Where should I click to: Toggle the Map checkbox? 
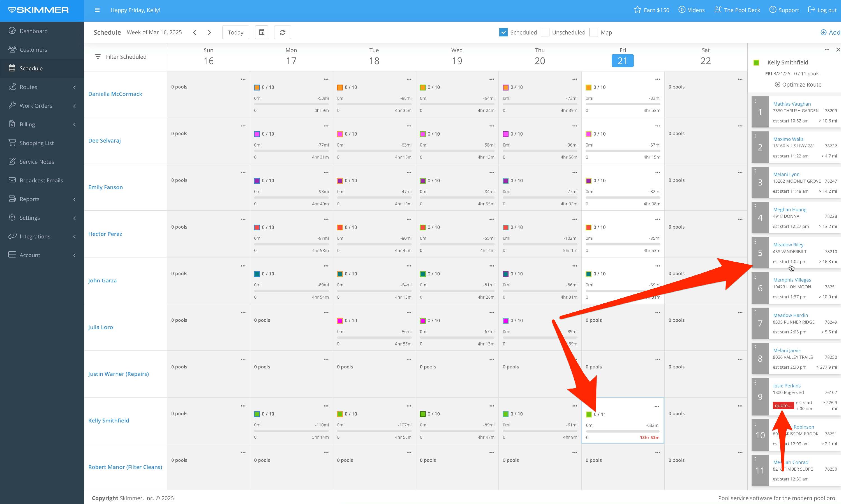(x=594, y=32)
